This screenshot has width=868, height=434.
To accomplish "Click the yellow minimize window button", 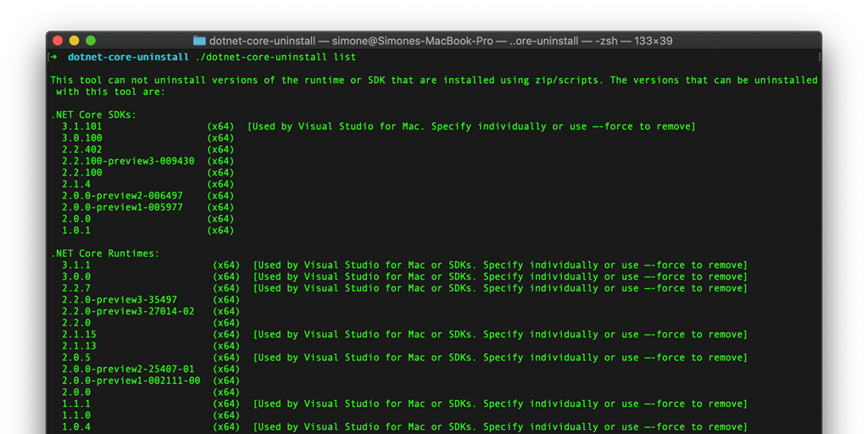I will coord(75,41).
